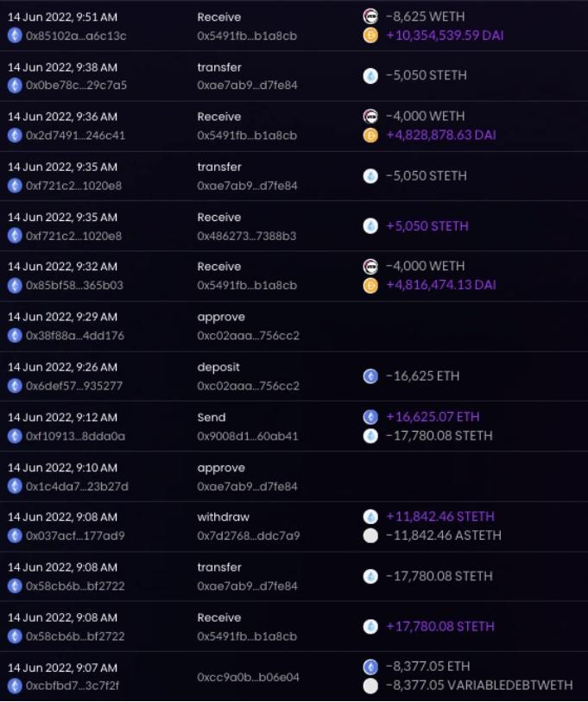Click the DAI icon beside +10,354,539.59 DAI
The image size is (588, 702).
370,35
